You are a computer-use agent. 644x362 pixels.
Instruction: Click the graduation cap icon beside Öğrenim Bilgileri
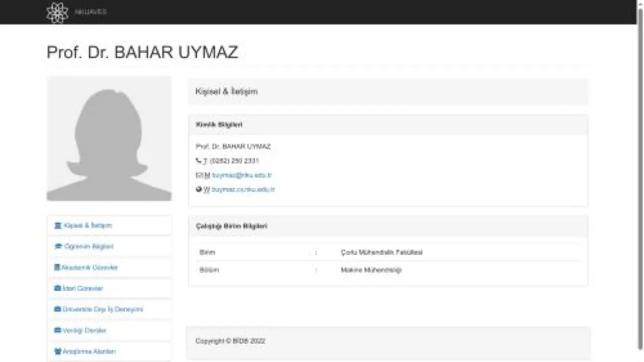[58, 247]
